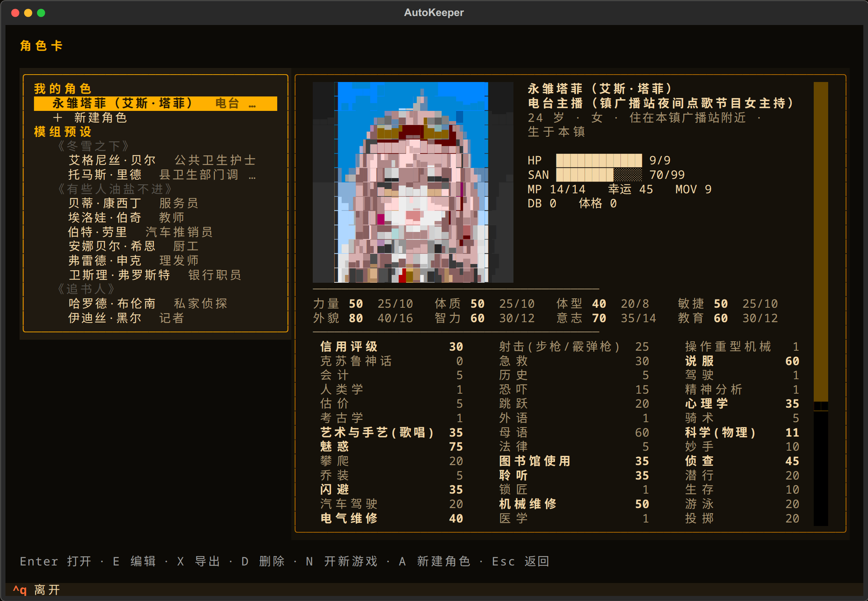Click the 我的角色 section header
Image resolution: width=868 pixels, height=601 pixels.
(x=63, y=89)
